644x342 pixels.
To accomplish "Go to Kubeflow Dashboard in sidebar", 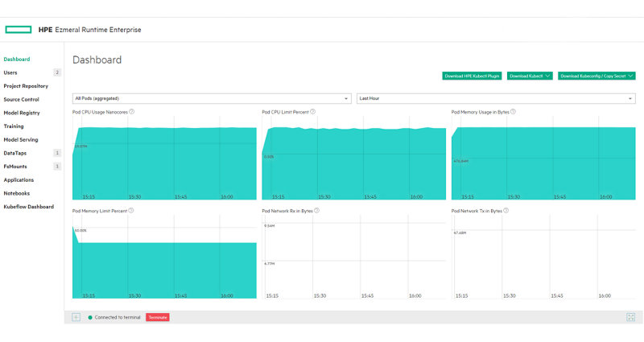I will (x=28, y=207).
